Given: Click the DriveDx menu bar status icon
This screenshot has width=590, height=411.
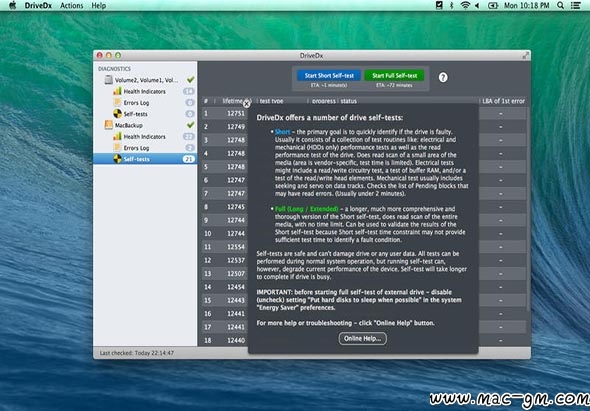Looking at the screenshot, I should click(439, 5).
